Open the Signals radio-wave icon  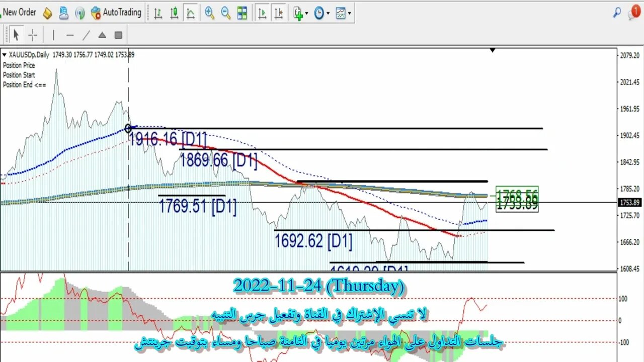click(79, 13)
